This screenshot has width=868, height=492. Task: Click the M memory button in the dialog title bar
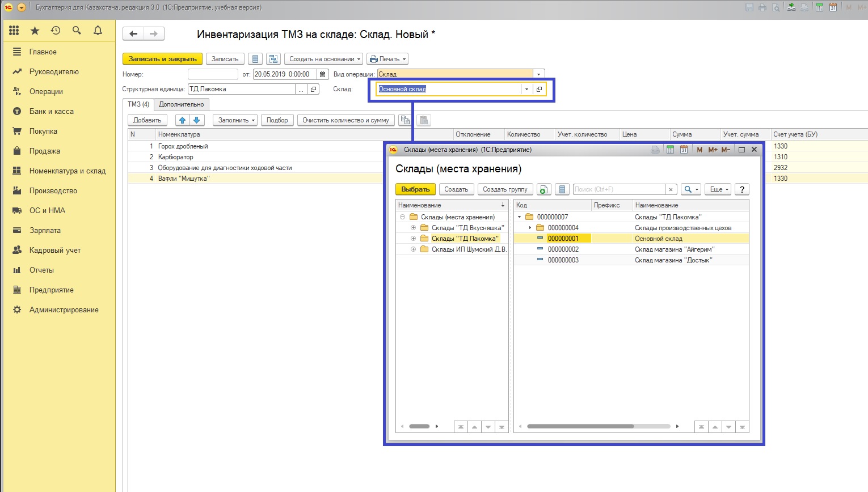pos(700,150)
